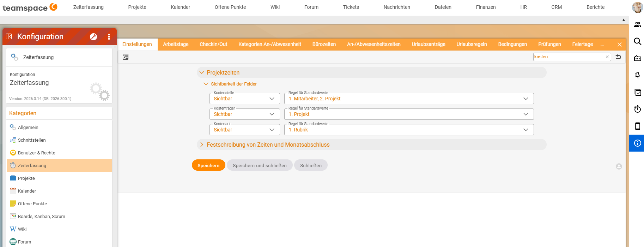Open CRM in top navigation
The width and height of the screenshot is (644, 247).
557,7
